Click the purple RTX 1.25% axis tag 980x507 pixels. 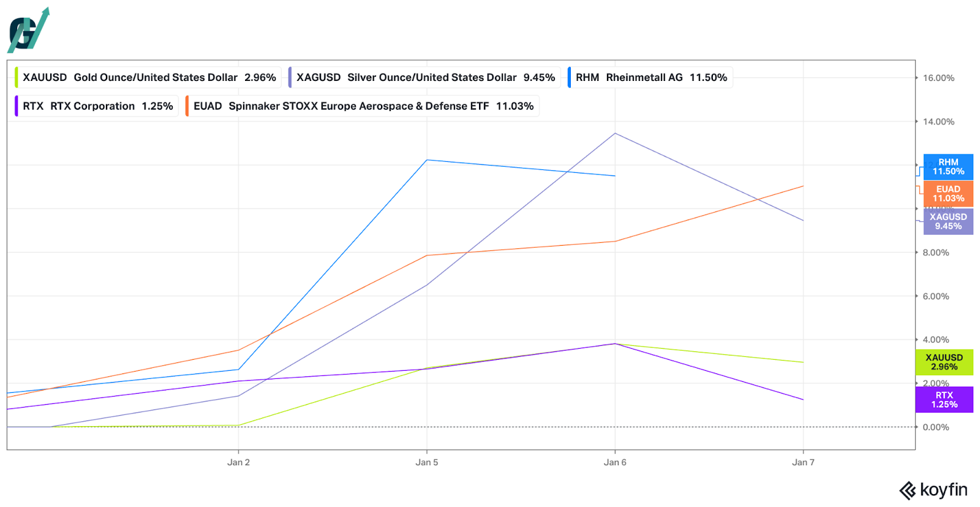[944, 400]
